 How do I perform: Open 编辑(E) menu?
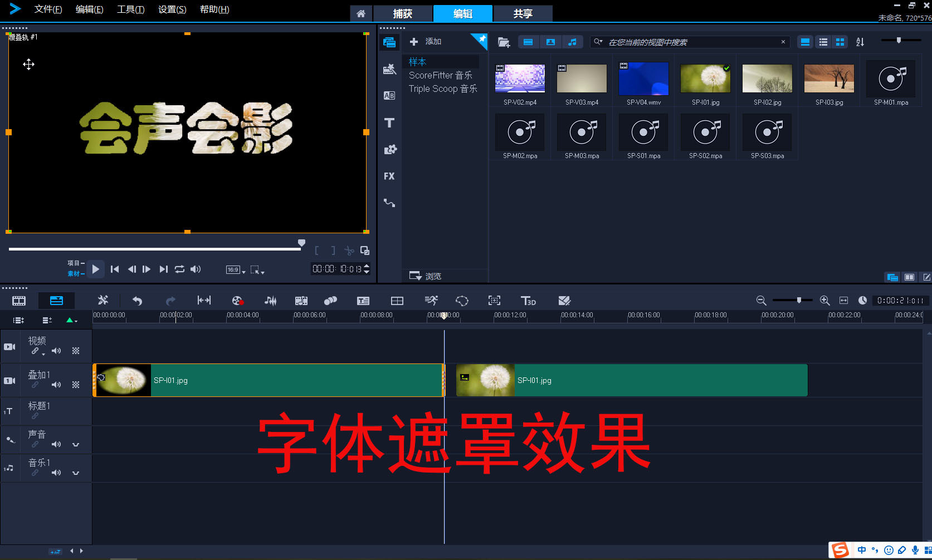90,9
